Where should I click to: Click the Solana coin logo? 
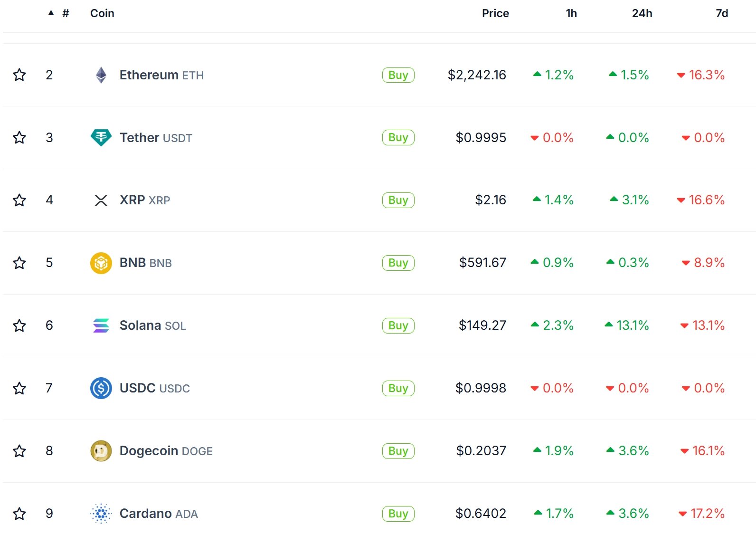pyautogui.click(x=101, y=325)
